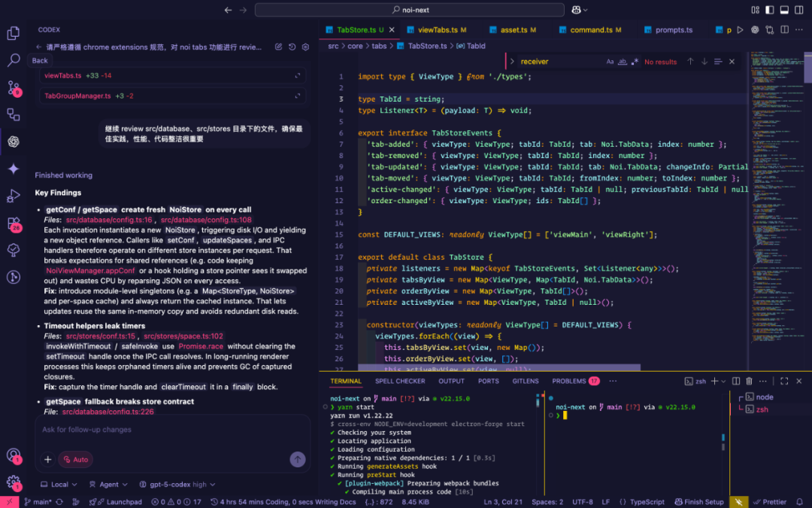Open the sparkle AI icon in activity bar

click(x=14, y=169)
